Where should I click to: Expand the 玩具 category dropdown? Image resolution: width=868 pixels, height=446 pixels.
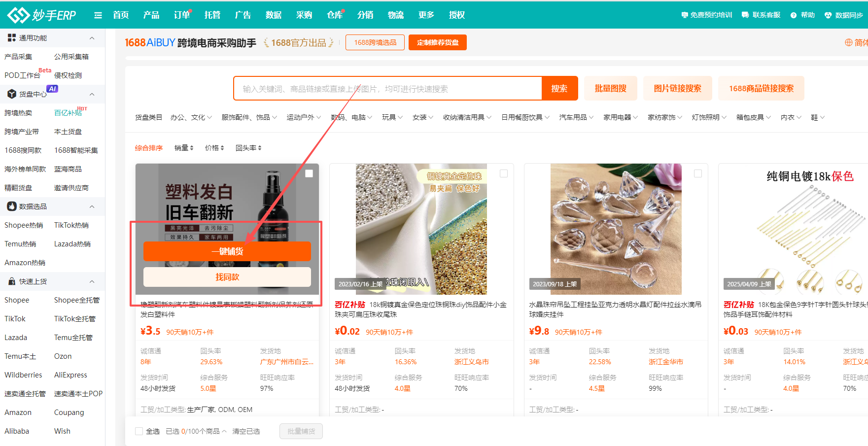392,117
